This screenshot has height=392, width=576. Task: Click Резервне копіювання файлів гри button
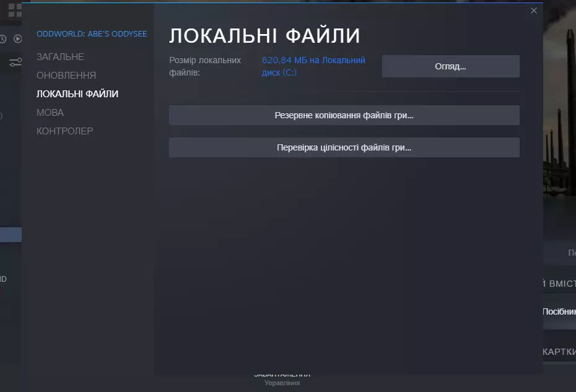(344, 115)
